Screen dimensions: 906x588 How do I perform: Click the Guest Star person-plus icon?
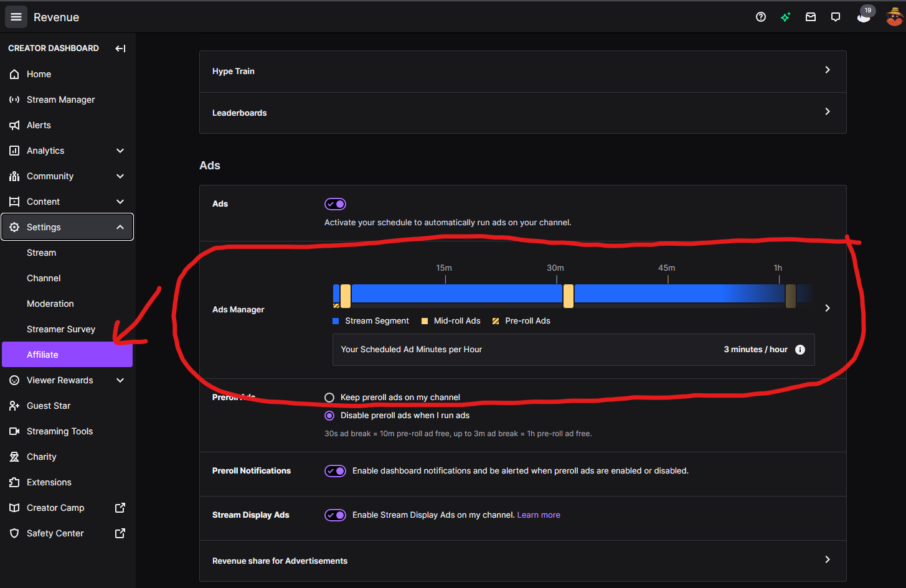pyautogui.click(x=14, y=406)
